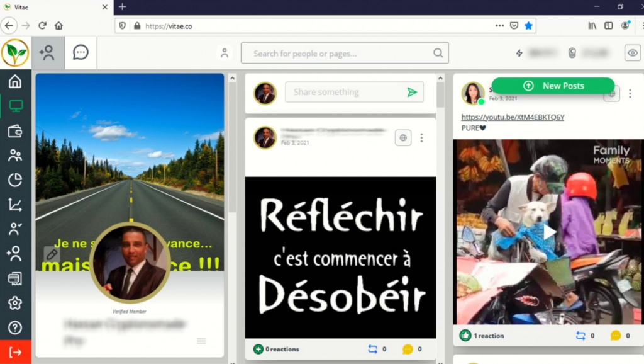Click the settings gear in sidebar
The image size is (644, 364).
[x=15, y=303]
